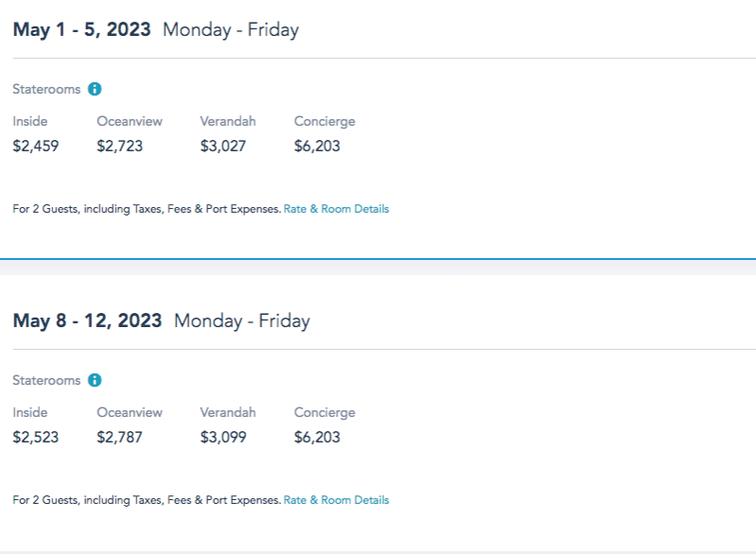Click Inside label in May 1-5 card
Image resolution: width=756 pixels, height=554 pixels.
(x=29, y=121)
